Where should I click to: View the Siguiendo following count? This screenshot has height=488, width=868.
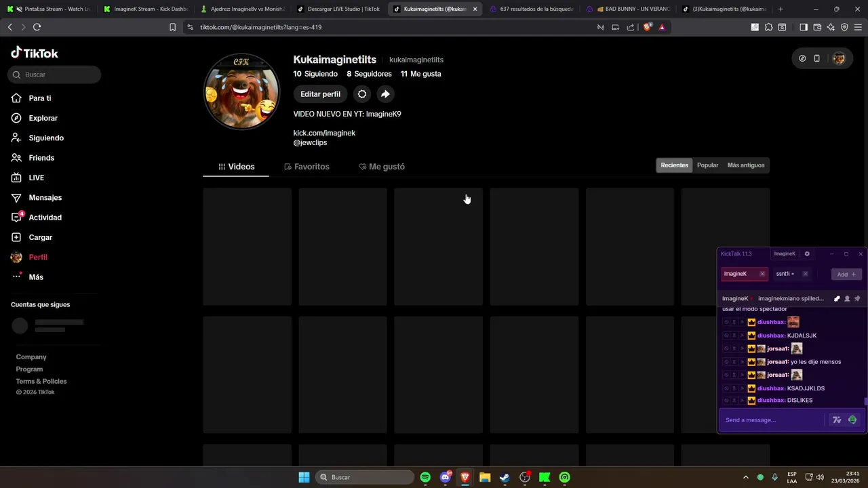click(315, 74)
